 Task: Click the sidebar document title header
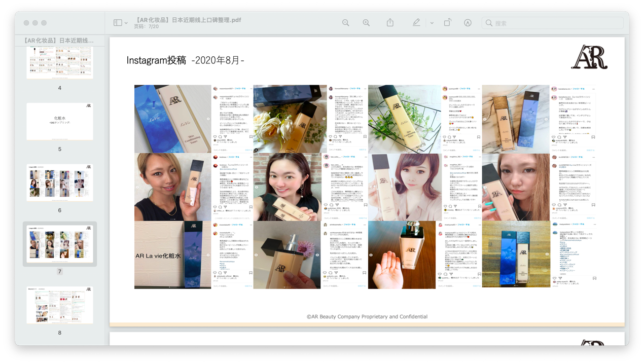click(59, 41)
